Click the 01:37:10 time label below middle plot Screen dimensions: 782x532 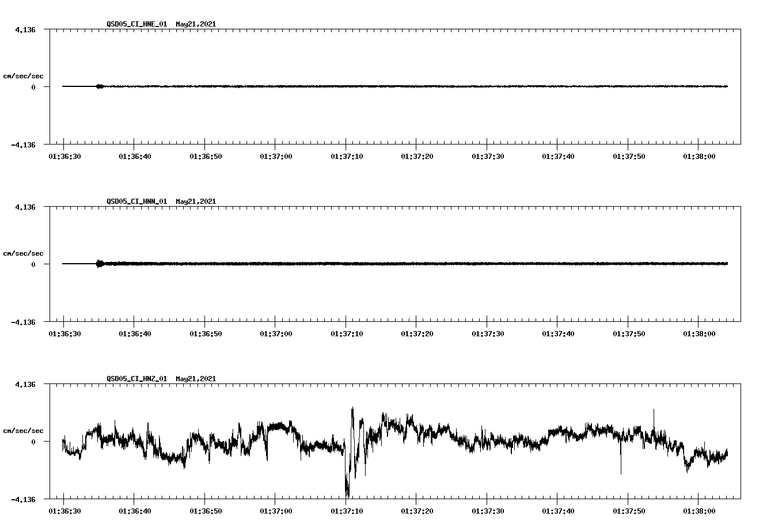pos(345,332)
